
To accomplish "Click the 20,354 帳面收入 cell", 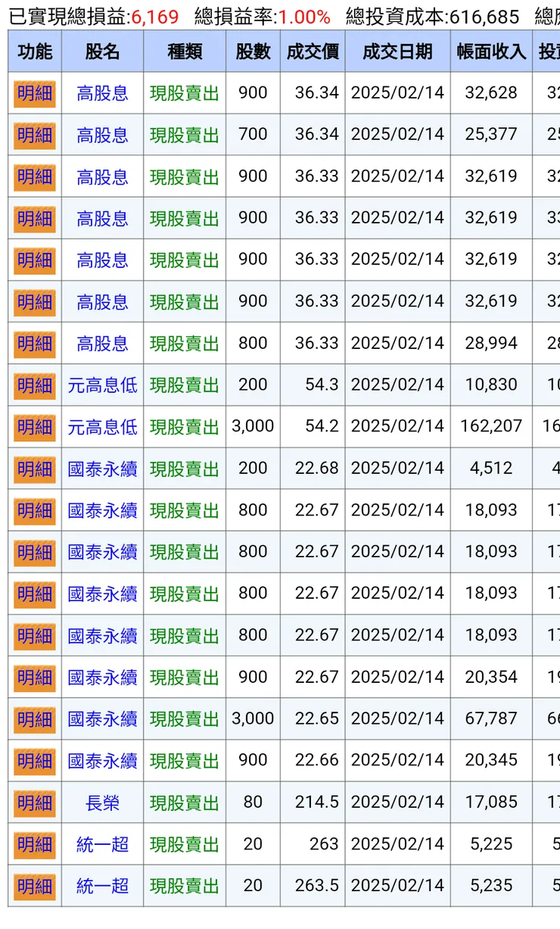I will coord(491,677).
